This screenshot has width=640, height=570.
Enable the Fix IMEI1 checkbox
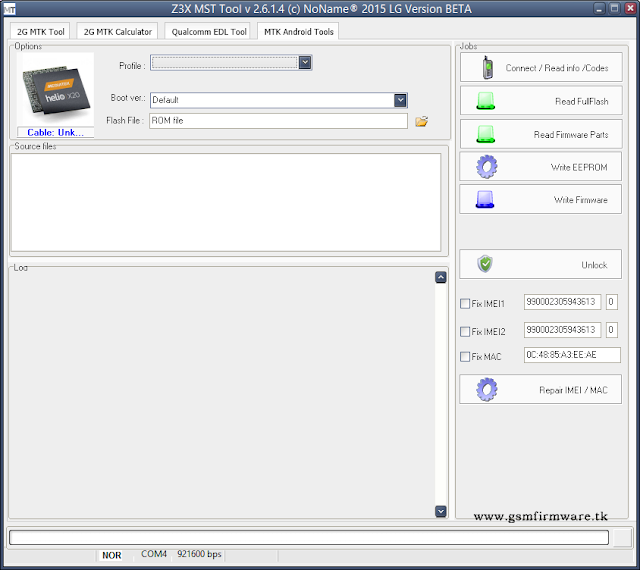[x=465, y=303]
